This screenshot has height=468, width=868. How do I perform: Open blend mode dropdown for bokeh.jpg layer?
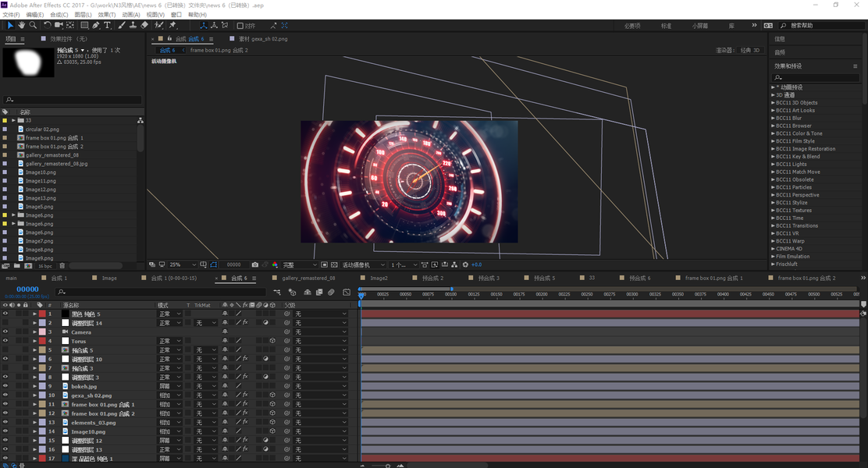coord(170,386)
